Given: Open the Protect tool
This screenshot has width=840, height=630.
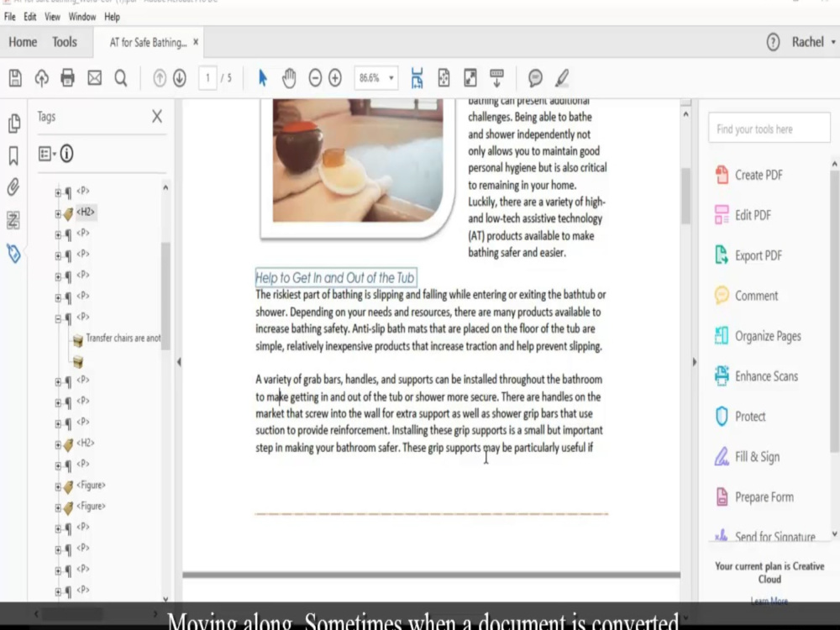Looking at the screenshot, I should tap(740, 417).
